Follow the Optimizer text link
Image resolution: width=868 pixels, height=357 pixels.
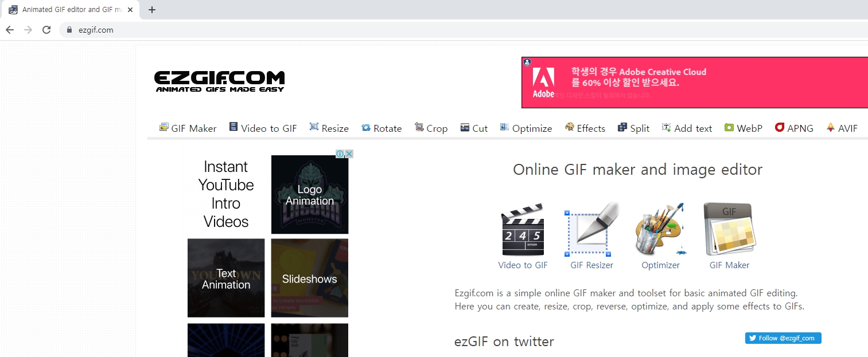660,265
